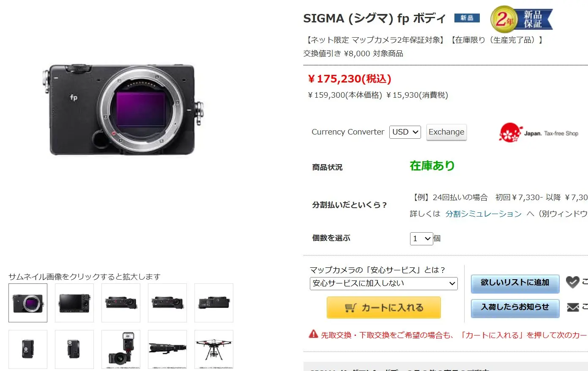The width and height of the screenshot is (588, 371).
Task: Click the main SIGMA fp product image
Action: click(x=123, y=110)
